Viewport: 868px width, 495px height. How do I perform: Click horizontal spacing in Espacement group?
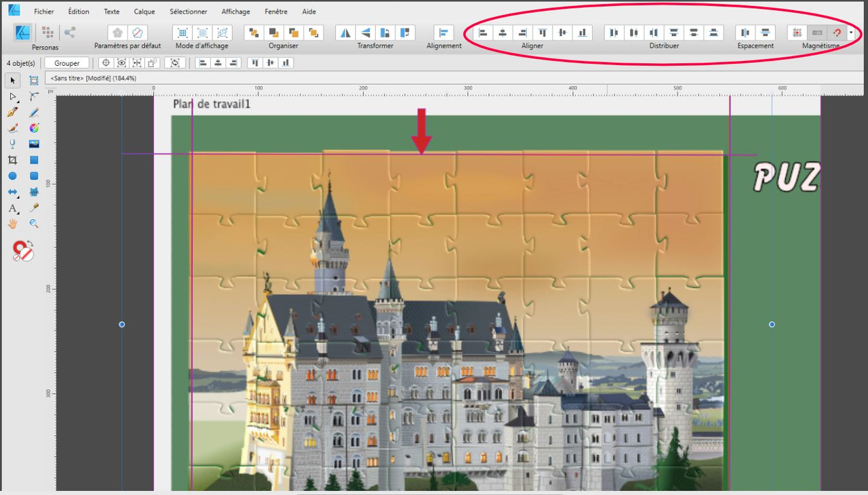point(745,32)
